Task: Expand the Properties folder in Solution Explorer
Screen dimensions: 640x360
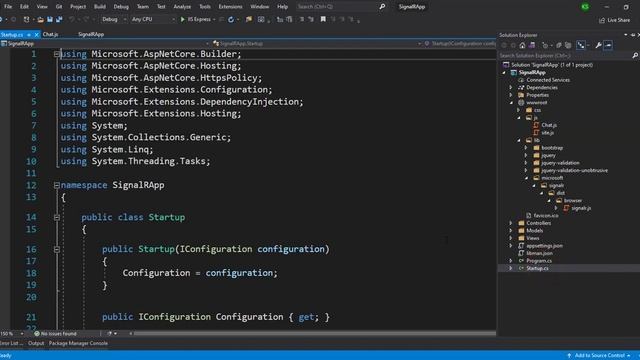Action: click(511, 95)
